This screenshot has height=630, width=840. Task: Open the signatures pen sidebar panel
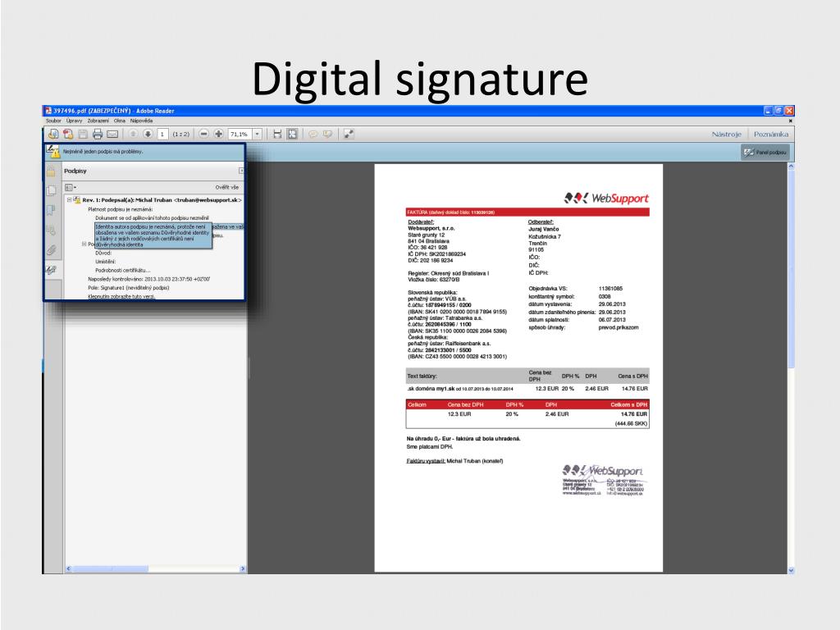(52, 270)
